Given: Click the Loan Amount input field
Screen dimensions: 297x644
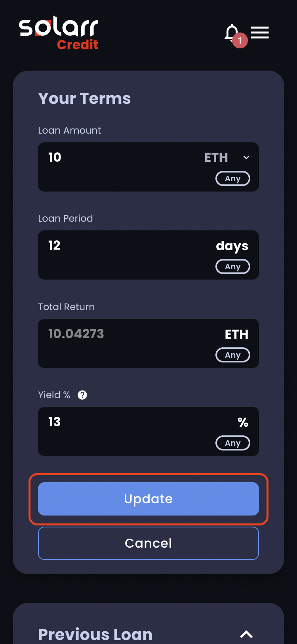Looking at the screenshot, I should click(119, 157).
